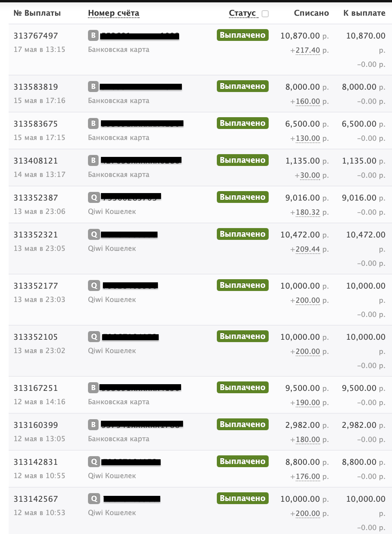392x534 pixels.
Task: Click Выплачено status badge for payout 313583675
Action: 243,123
